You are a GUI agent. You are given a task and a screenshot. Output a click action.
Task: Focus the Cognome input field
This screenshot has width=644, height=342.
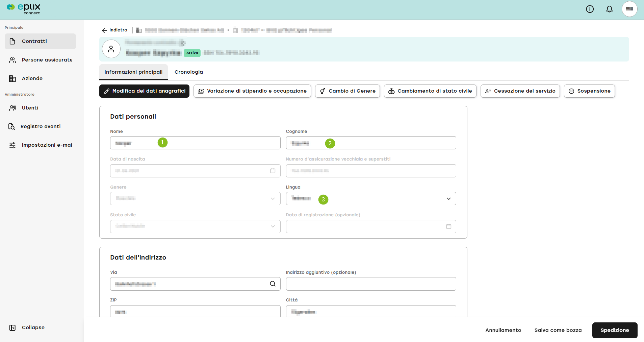click(x=371, y=143)
